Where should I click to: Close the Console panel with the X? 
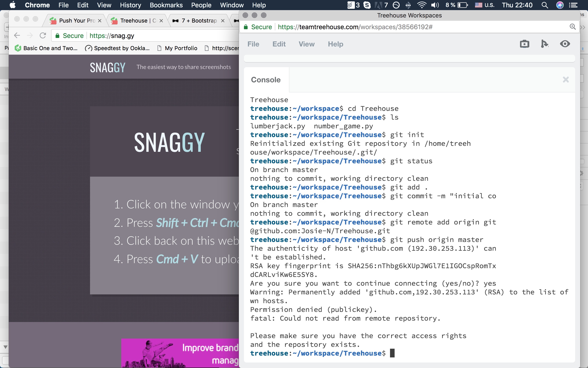(566, 80)
